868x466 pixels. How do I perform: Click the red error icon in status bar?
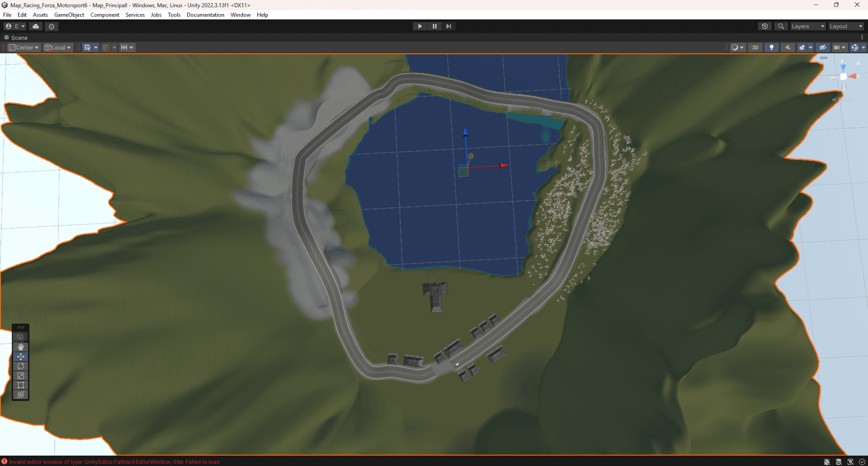[x=4, y=461]
